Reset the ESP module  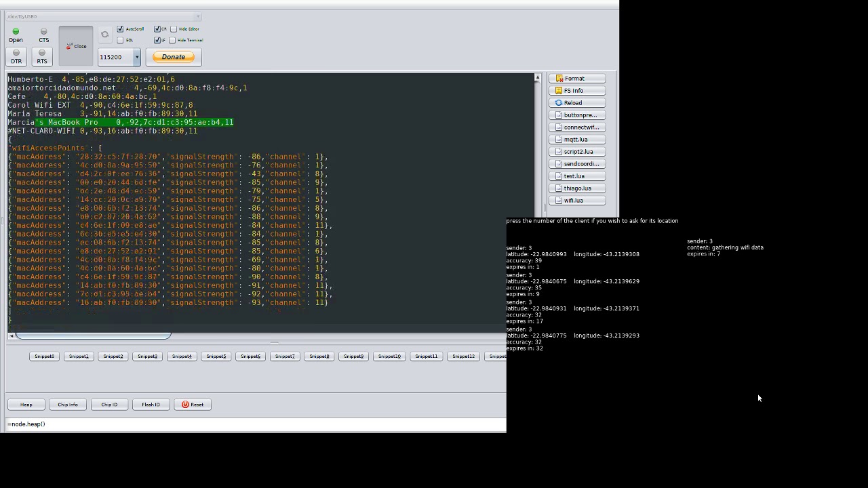click(193, 405)
